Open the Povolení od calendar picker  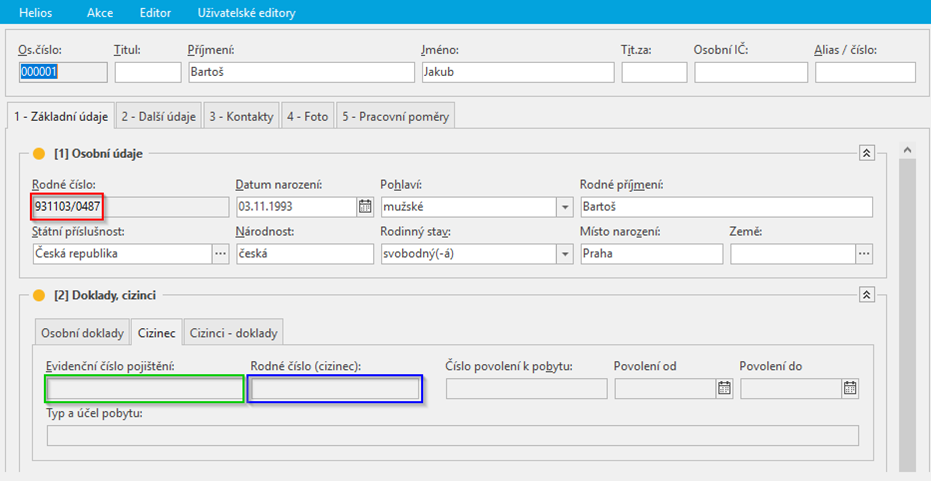click(724, 389)
